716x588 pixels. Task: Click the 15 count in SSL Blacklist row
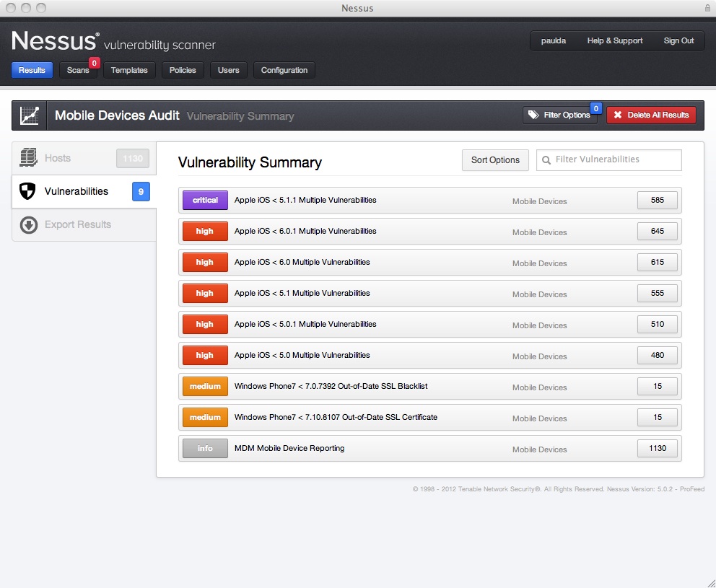pyautogui.click(x=657, y=386)
